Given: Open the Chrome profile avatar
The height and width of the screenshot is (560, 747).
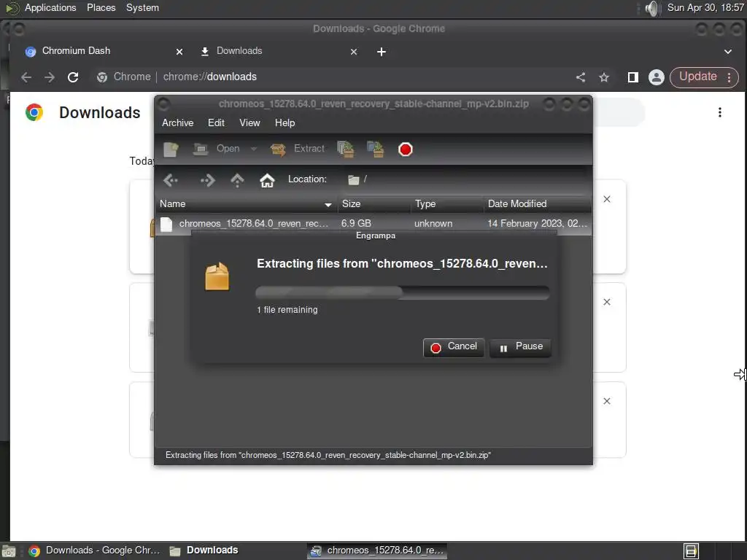Looking at the screenshot, I should [x=656, y=77].
